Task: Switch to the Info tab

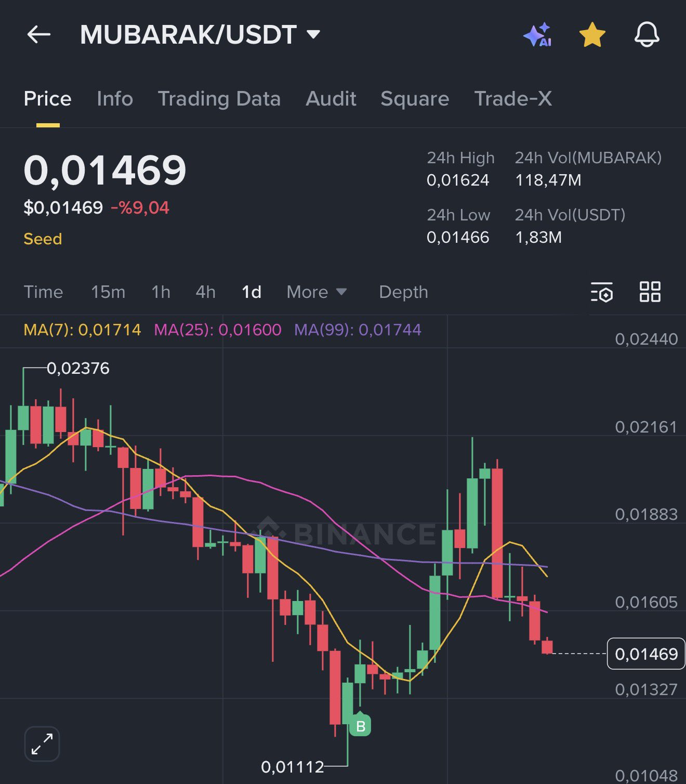Action: click(x=115, y=99)
